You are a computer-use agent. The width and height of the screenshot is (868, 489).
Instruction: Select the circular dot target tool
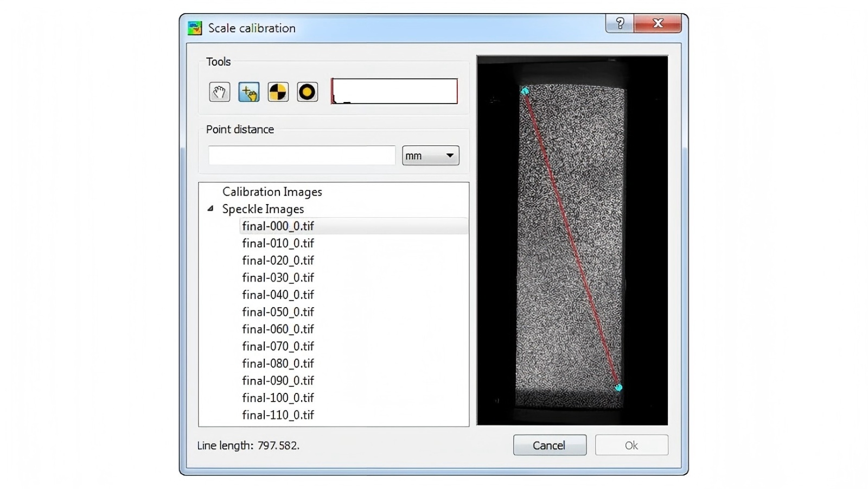point(307,91)
